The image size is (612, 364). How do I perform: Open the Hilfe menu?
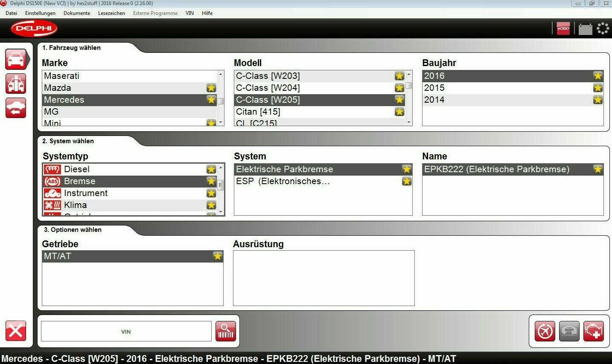coord(207,13)
